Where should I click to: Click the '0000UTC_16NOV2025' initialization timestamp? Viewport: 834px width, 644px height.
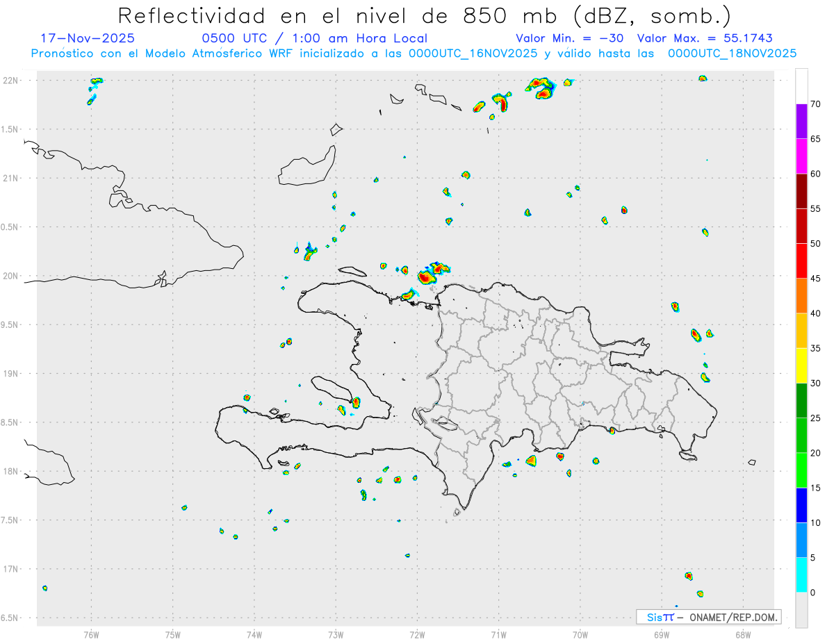tap(473, 53)
